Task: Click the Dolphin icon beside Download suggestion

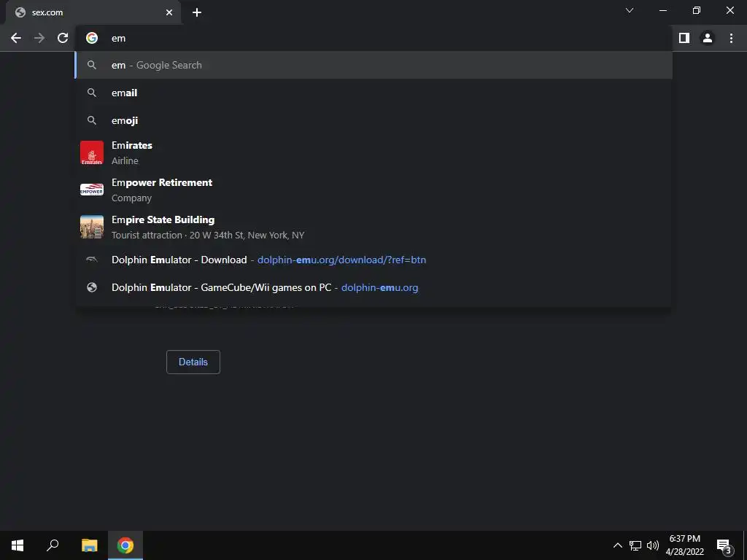Action: pos(91,260)
